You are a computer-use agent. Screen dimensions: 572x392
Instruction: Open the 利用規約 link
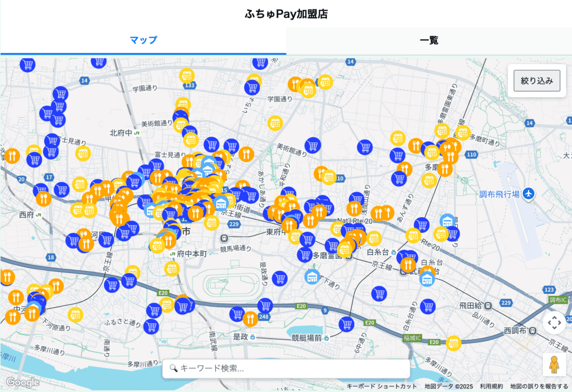click(489, 385)
